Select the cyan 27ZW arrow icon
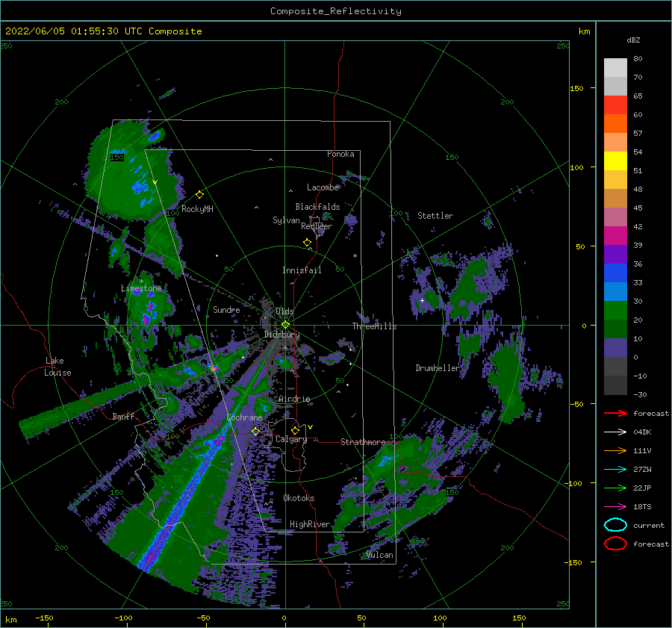The height and width of the screenshot is (628, 672). click(615, 469)
